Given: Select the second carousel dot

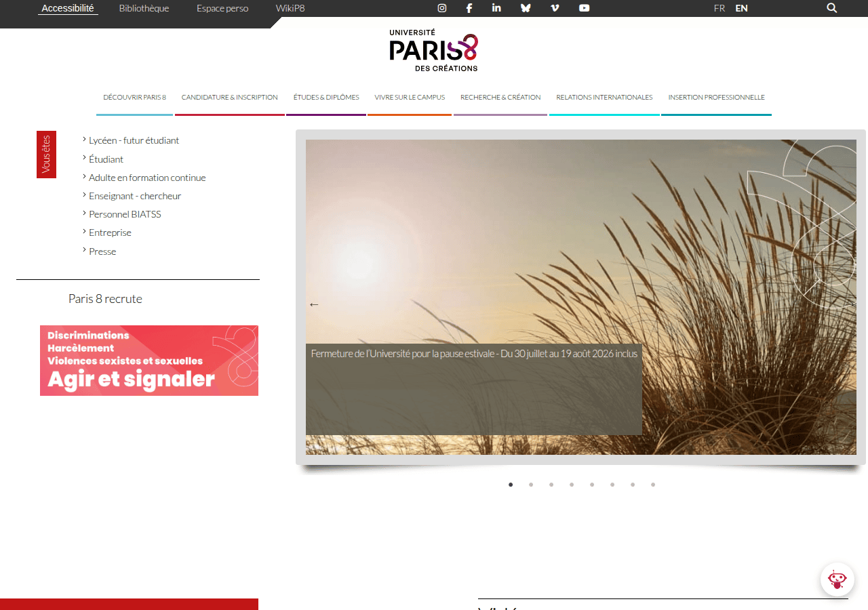Looking at the screenshot, I should [x=531, y=485].
